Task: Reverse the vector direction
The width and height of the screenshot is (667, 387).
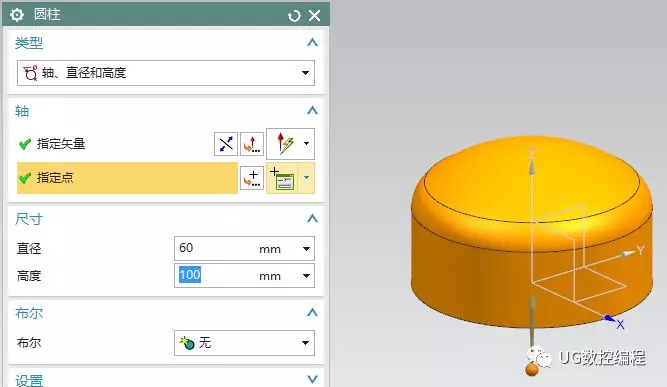Action: click(226, 144)
